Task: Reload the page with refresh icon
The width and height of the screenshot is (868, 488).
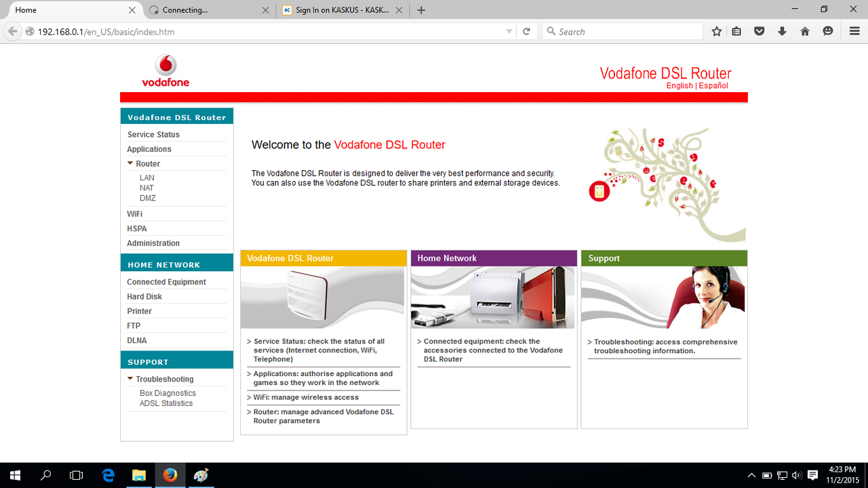Action: 526,31
